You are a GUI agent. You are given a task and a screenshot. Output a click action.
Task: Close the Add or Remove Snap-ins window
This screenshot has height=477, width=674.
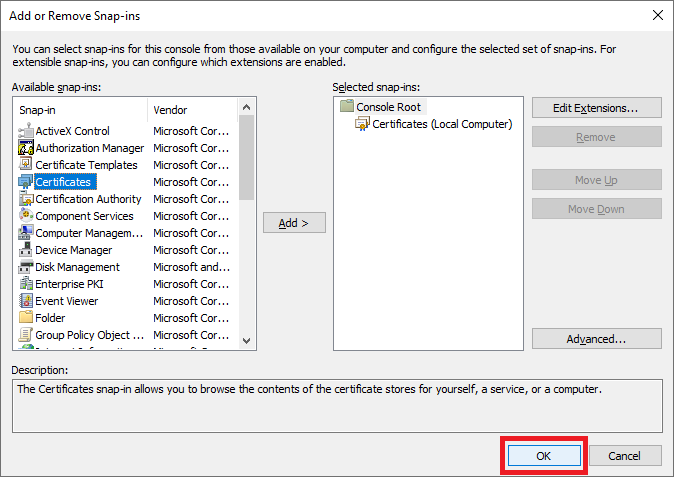tap(656, 15)
